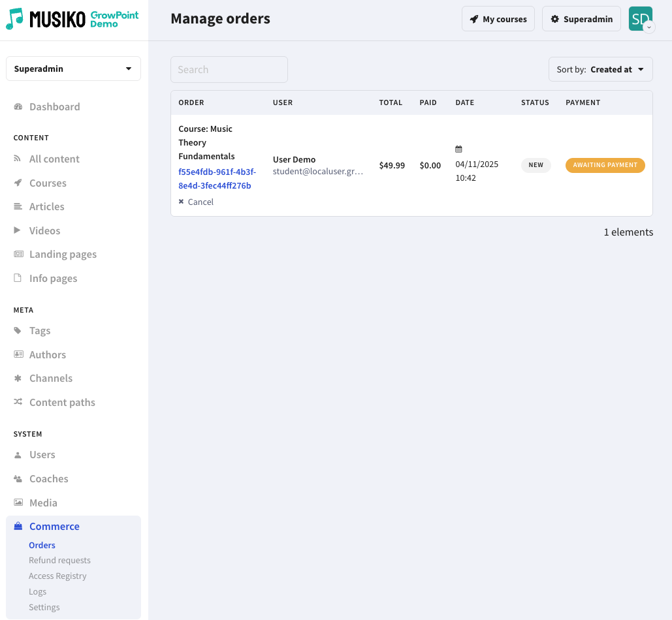This screenshot has height=620, width=672.
Task: Click the shopping bag Commerce icon
Action: (18, 526)
